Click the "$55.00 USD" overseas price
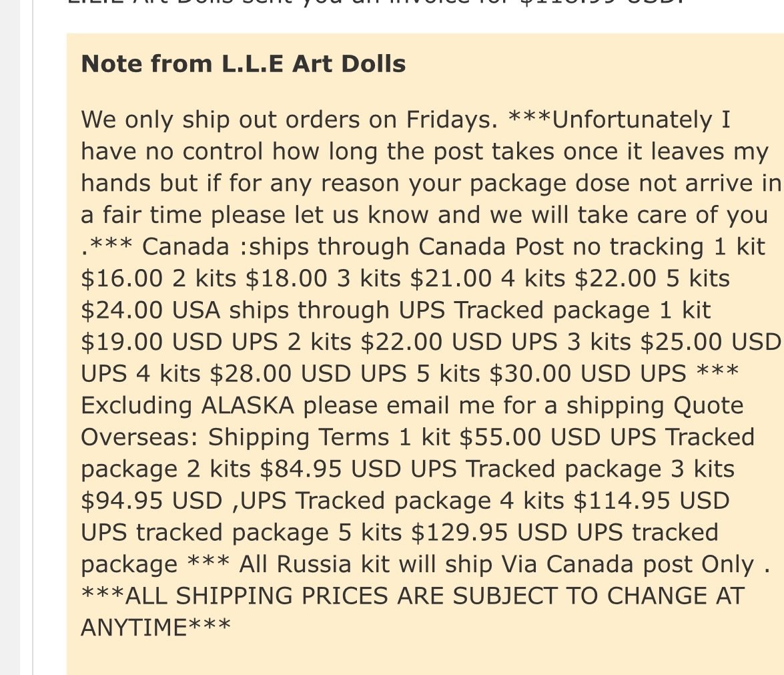This screenshot has width=784, height=675. click(x=529, y=437)
